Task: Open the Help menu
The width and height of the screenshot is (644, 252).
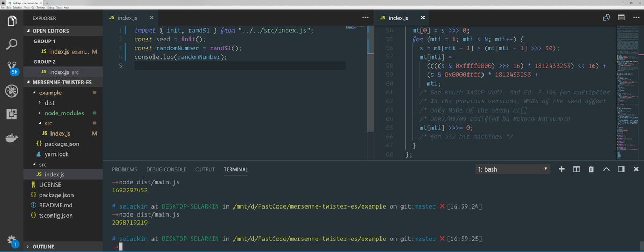Action: click(66, 8)
